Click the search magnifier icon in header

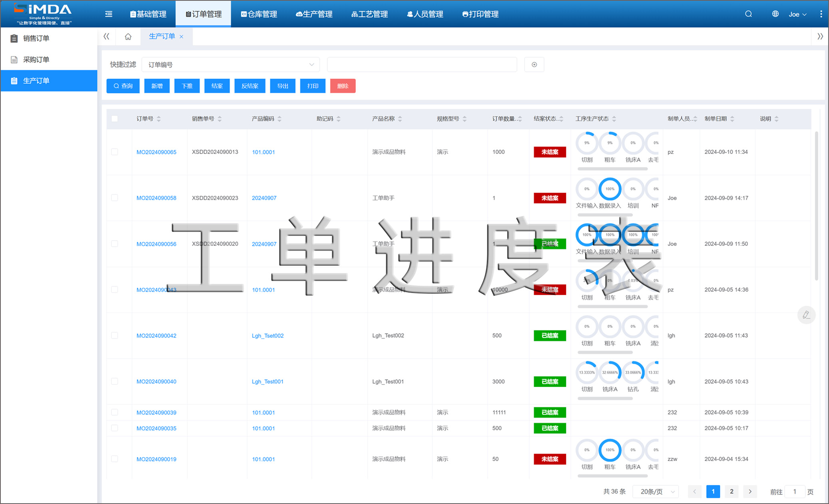(x=748, y=14)
